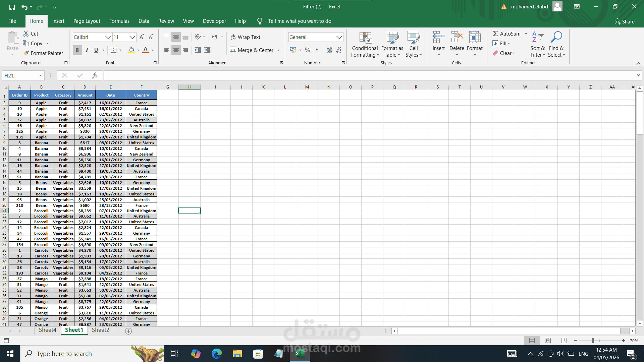
Task: Toggle Underline formatting
Action: pyautogui.click(x=96, y=50)
